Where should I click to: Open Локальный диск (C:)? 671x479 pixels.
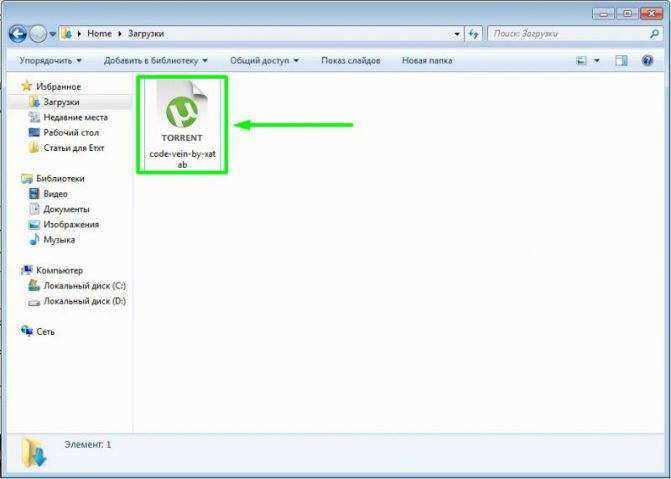point(84,286)
